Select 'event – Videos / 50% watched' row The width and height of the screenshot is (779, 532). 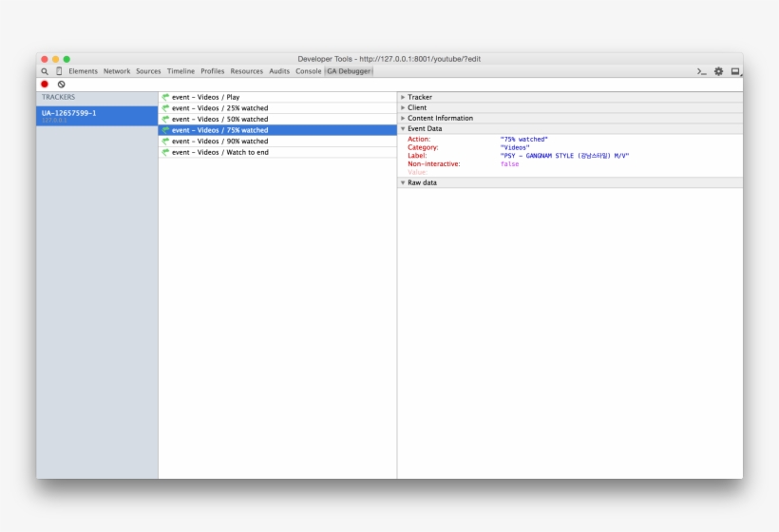[x=277, y=119]
